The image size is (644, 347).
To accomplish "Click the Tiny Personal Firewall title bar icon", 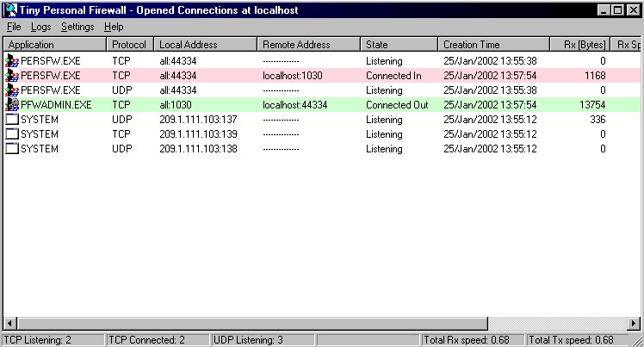I will point(10,9).
